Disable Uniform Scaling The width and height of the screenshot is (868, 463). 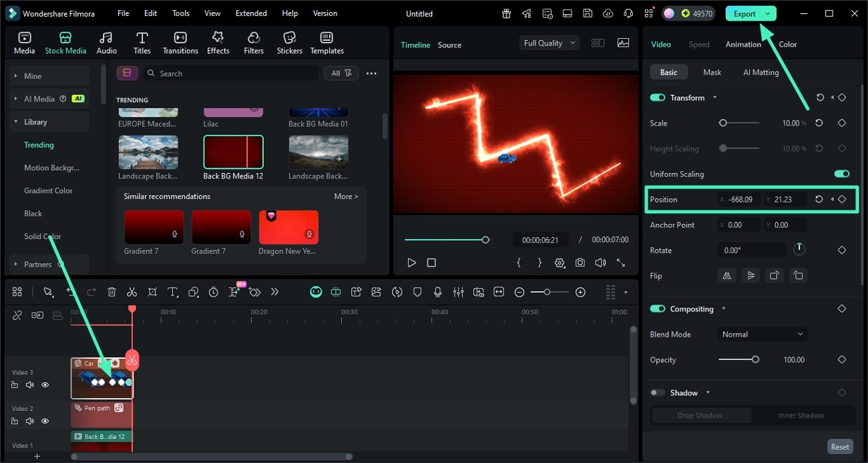tap(841, 174)
